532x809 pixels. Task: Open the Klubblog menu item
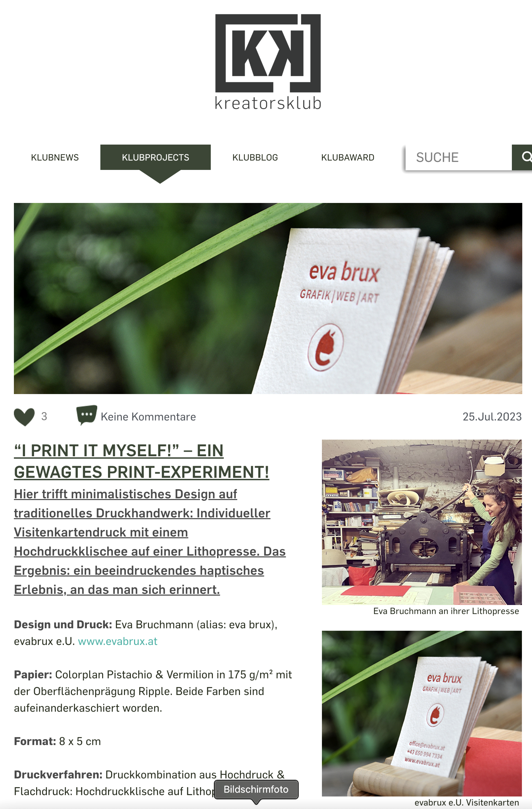coord(255,157)
